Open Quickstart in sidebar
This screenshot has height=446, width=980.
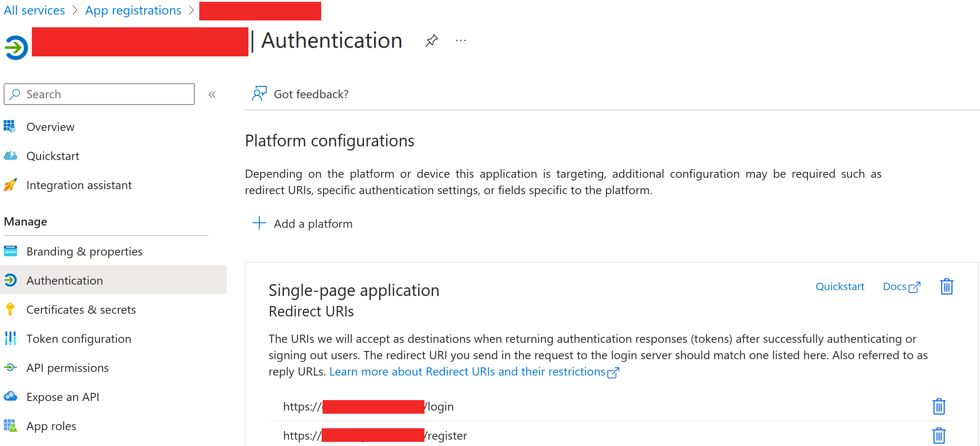(x=53, y=156)
